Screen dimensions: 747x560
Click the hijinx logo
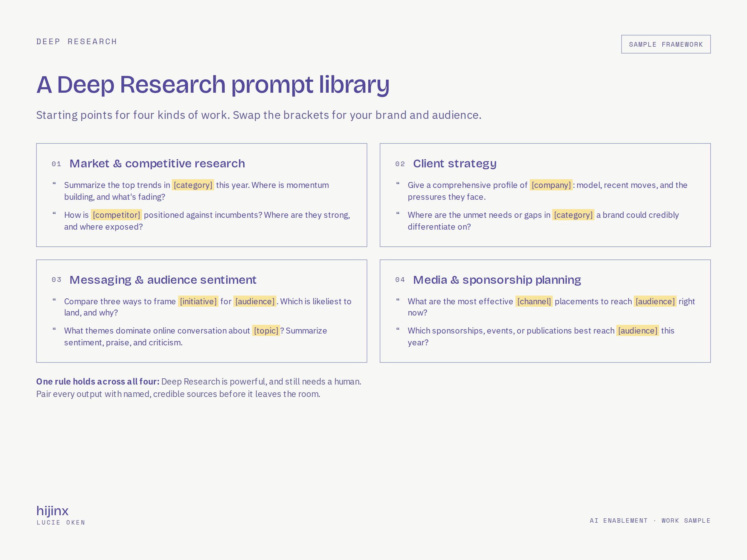52,511
